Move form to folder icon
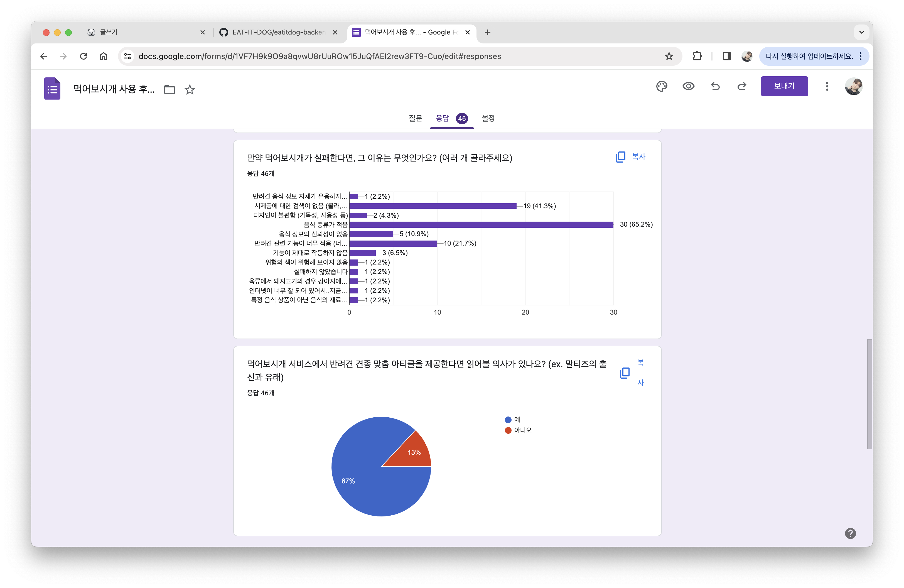Viewport: 904px width, 588px height. (169, 90)
